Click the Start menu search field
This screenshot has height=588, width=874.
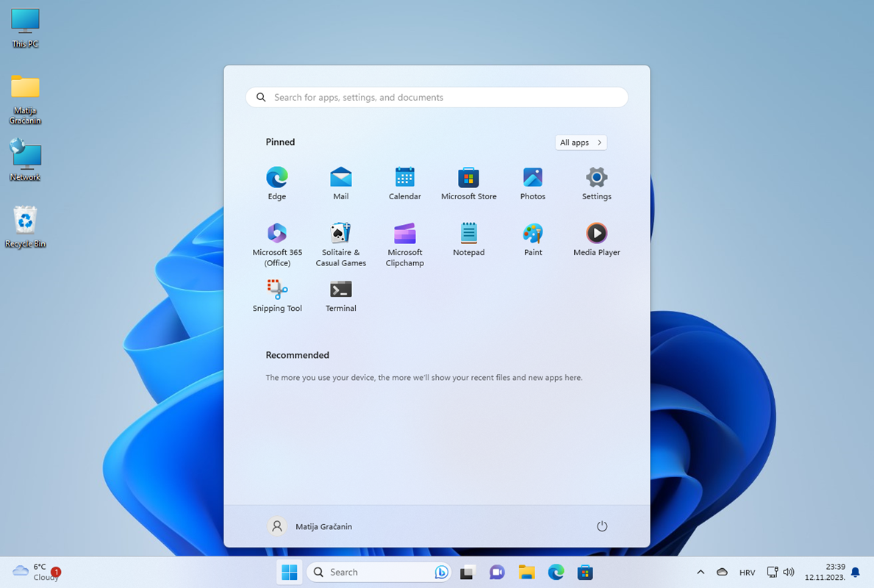[x=437, y=97]
